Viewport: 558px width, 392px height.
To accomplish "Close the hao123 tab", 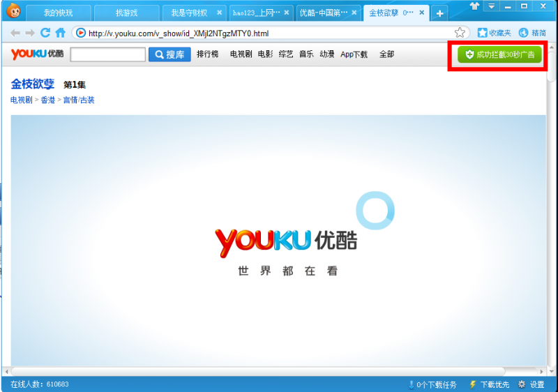I will (x=287, y=13).
